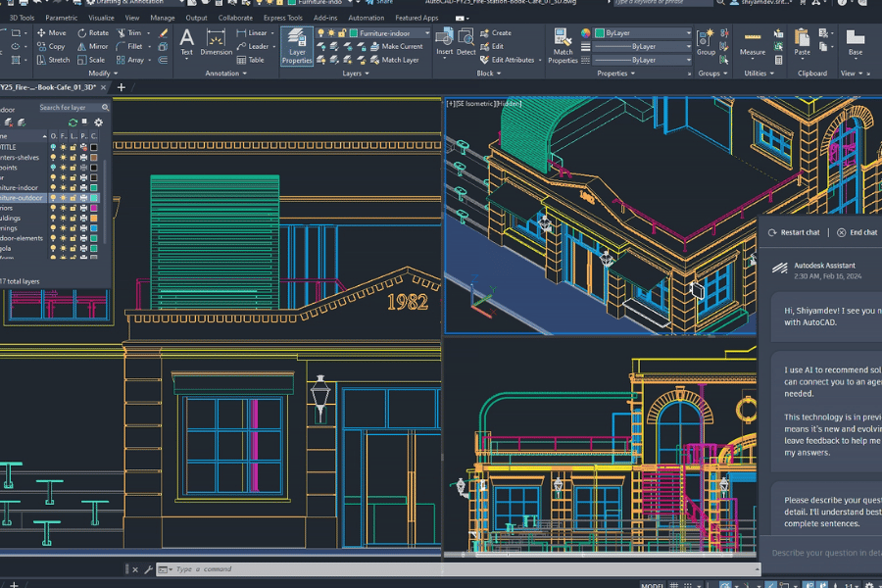The height and width of the screenshot is (588, 882).
Task: Open the Express Tools ribbon tab
Action: pos(282,18)
